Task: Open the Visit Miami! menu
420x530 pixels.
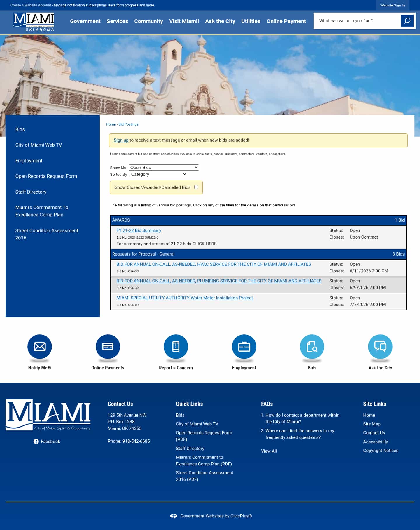Action: 184,21
